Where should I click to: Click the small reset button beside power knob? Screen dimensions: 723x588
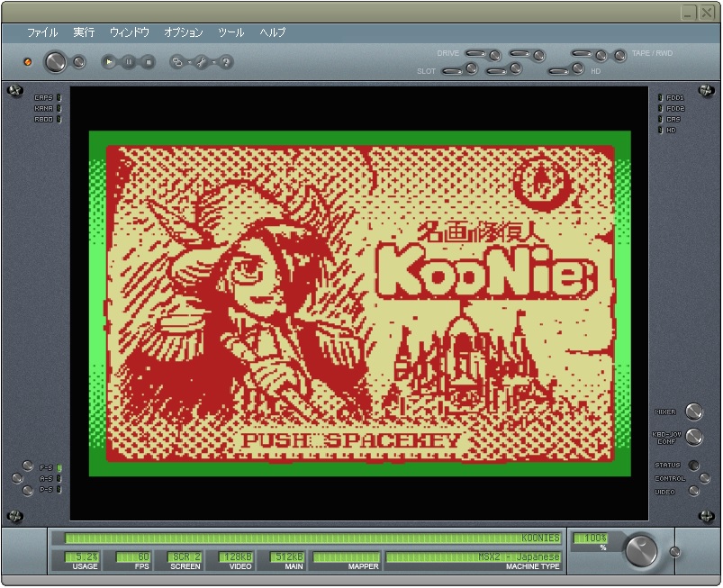pyautogui.click(x=79, y=62)
